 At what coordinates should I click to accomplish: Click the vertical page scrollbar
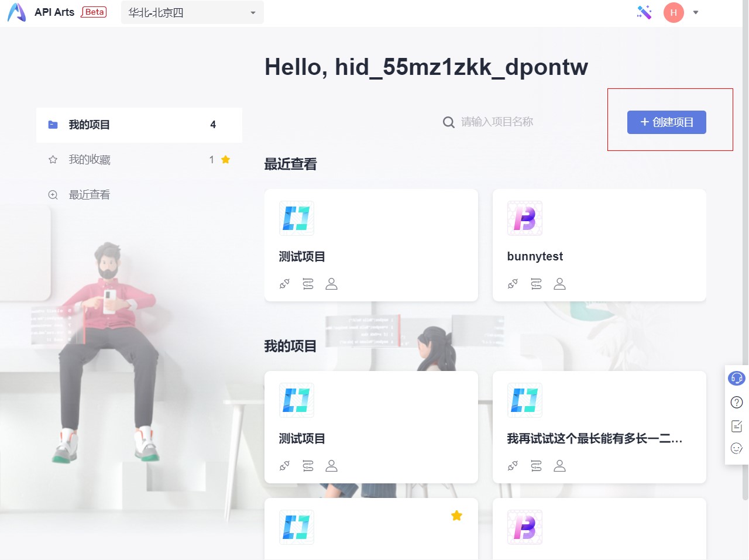(x=745, y=250)
